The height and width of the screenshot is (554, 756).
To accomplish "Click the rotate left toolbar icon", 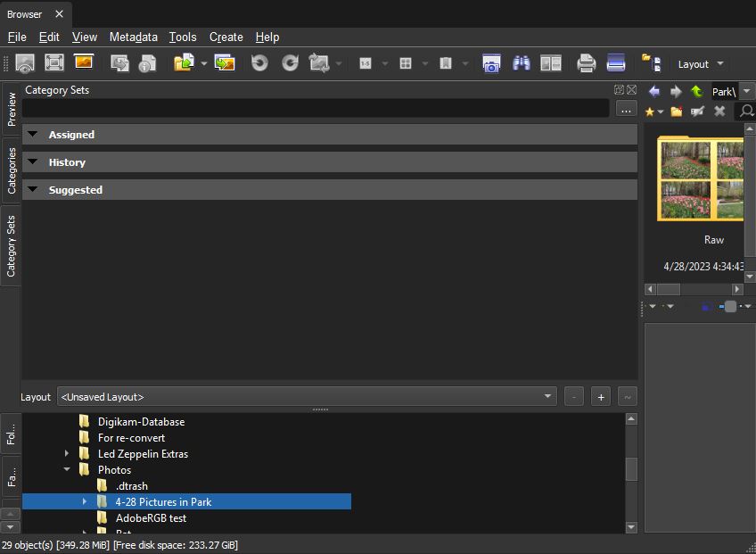I will (x=259, y=63).
